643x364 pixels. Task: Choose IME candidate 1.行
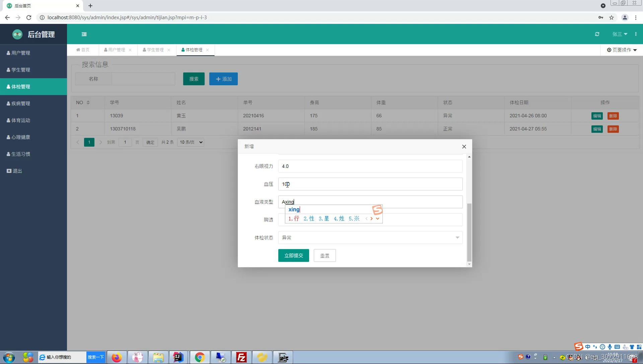pyautogui.click(x=294, y=218)
